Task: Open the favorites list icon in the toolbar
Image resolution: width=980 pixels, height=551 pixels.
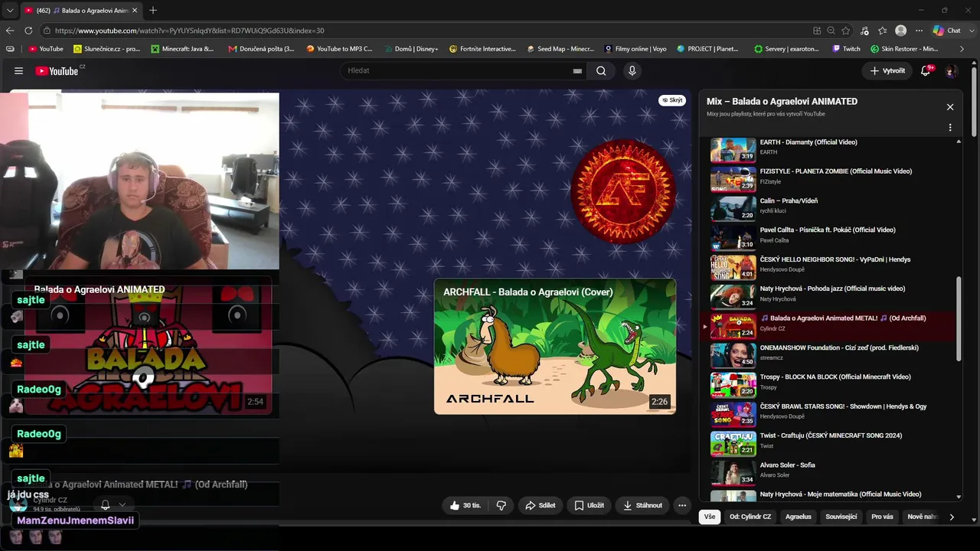Action: coord(883,31)
